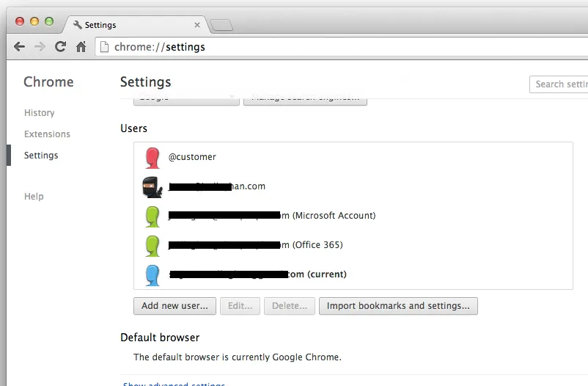The height and width of the screenshot is (386, 588).
Task: Click the forward navigation arrow
Action: click(x=40, y=47)
